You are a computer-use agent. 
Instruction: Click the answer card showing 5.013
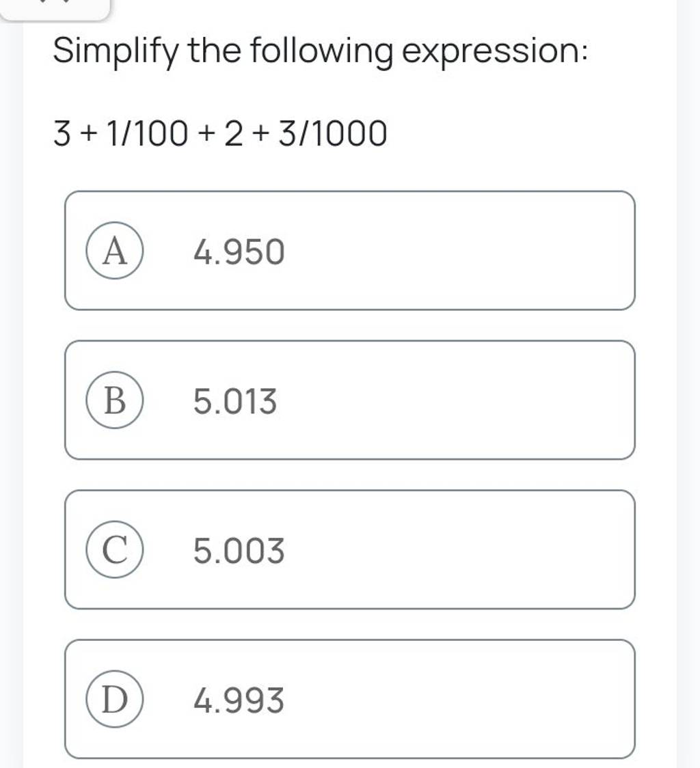tap(350, 399)
